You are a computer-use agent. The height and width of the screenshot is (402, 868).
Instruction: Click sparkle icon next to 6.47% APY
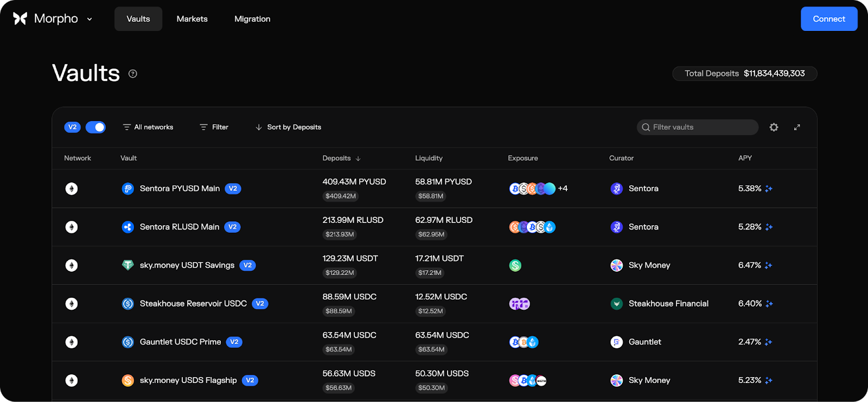coord(769,265)
